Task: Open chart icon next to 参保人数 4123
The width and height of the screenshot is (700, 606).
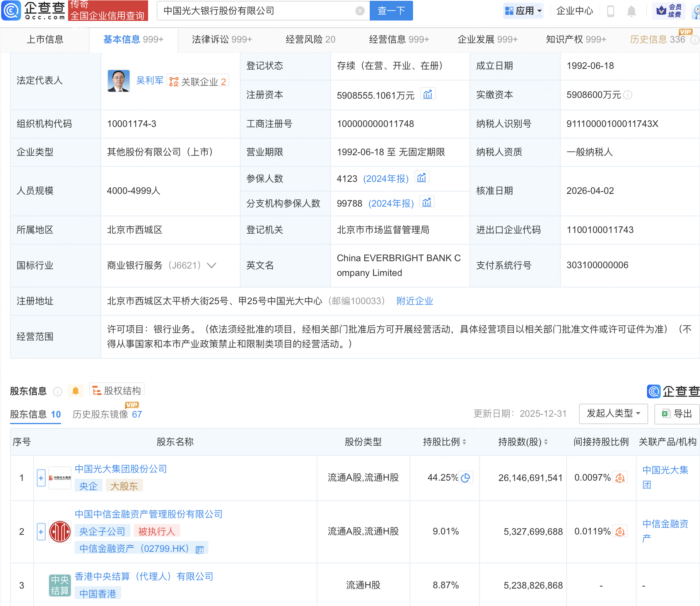Action: click(x=422, y=177)
